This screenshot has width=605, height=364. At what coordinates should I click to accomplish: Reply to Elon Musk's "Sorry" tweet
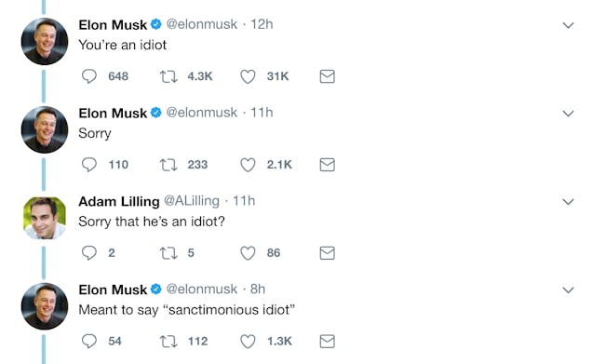coord(89,165)
